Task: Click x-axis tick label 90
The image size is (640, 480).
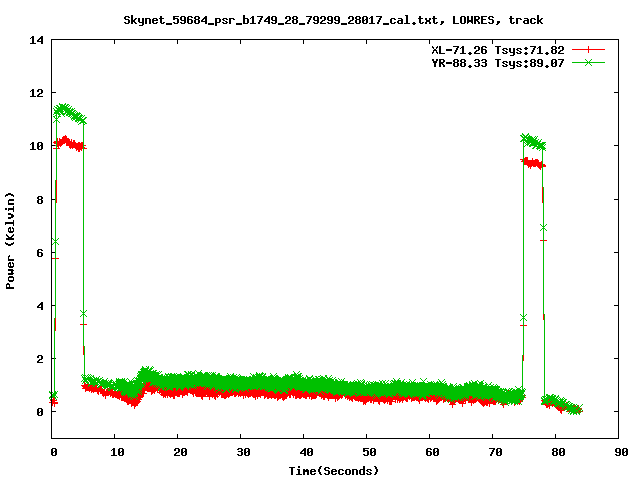Action: (621, 452)
